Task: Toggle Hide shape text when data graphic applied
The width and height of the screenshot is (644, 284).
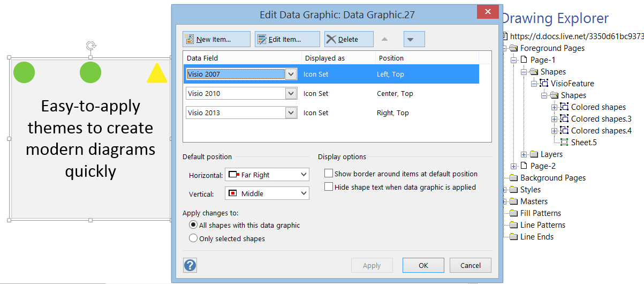Action: [329, 187]
